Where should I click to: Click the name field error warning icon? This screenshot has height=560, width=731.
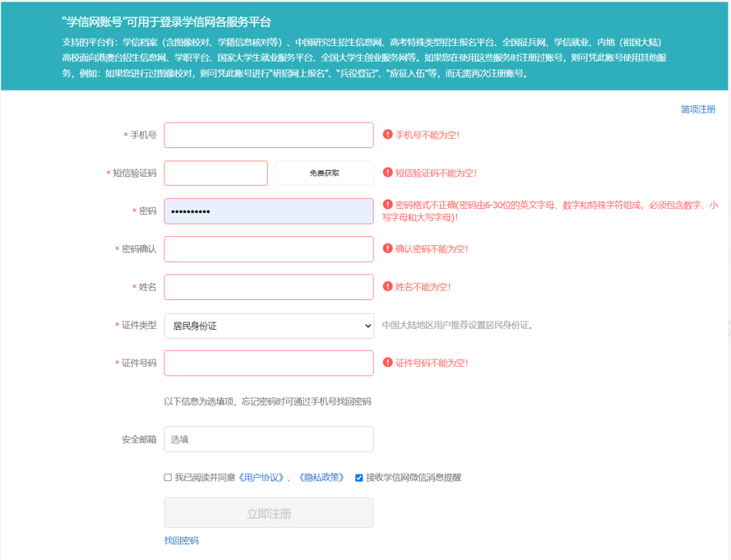[x=387, y=286]
